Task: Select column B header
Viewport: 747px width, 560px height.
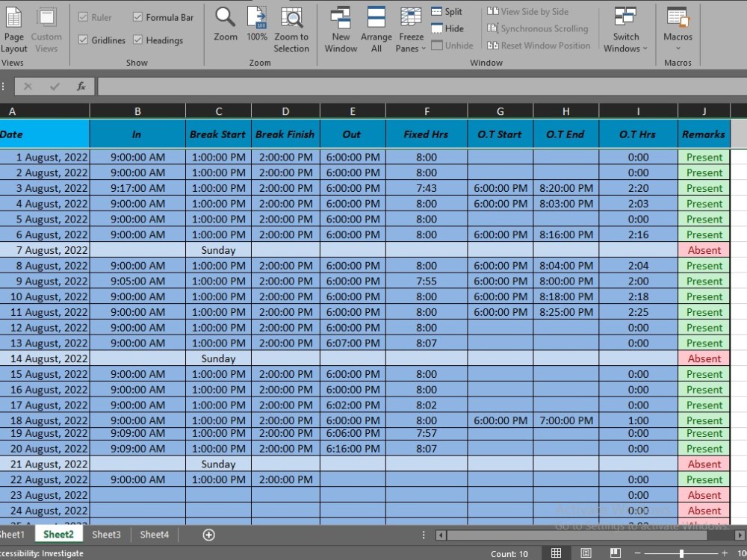Action: point(137,111)
